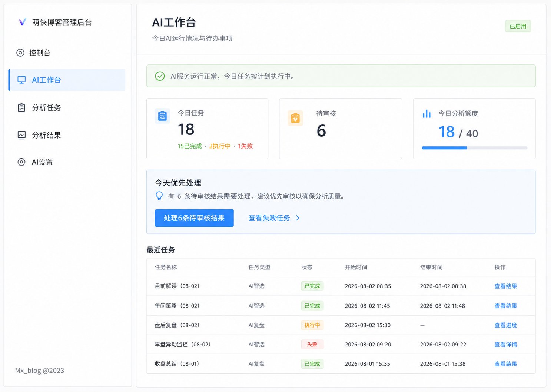Click the 早盘异动监控 (08-02) task name
The image size is (551, 392).
click(183, 344)
